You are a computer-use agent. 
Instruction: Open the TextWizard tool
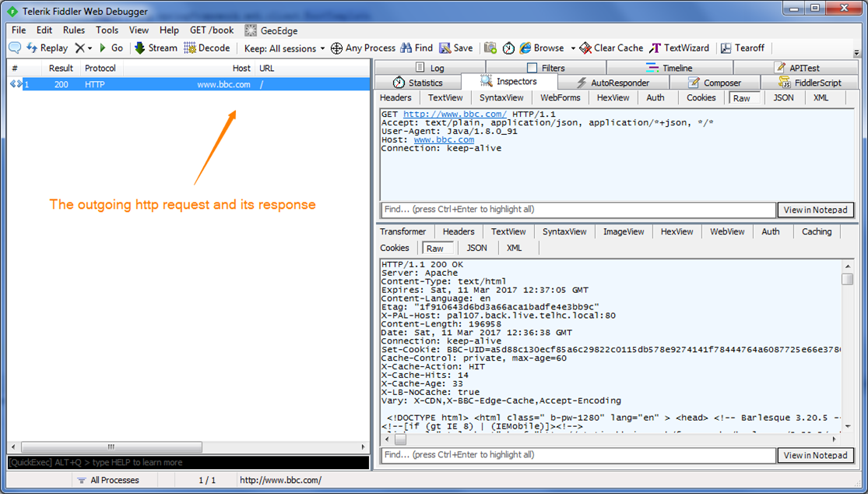tap(680, 48)
